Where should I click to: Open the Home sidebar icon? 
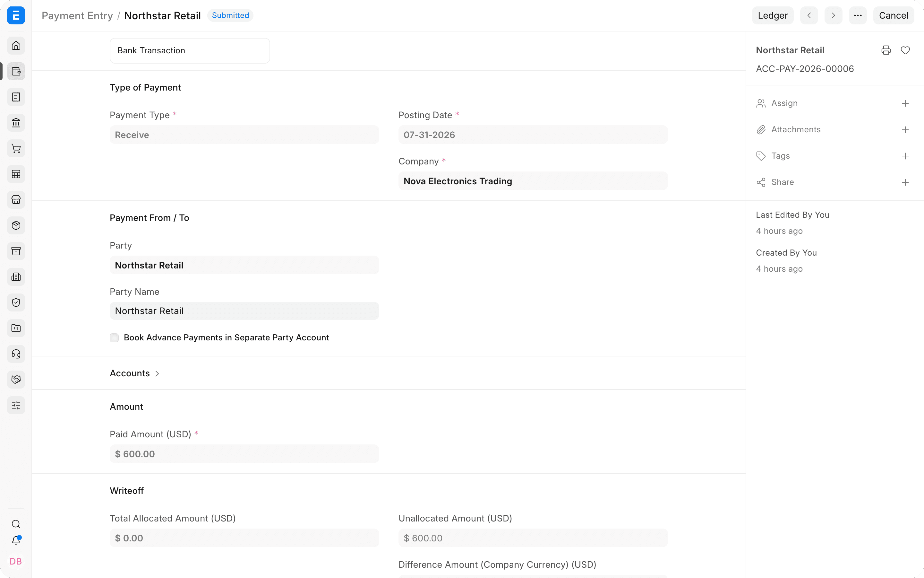click(16, 46)
